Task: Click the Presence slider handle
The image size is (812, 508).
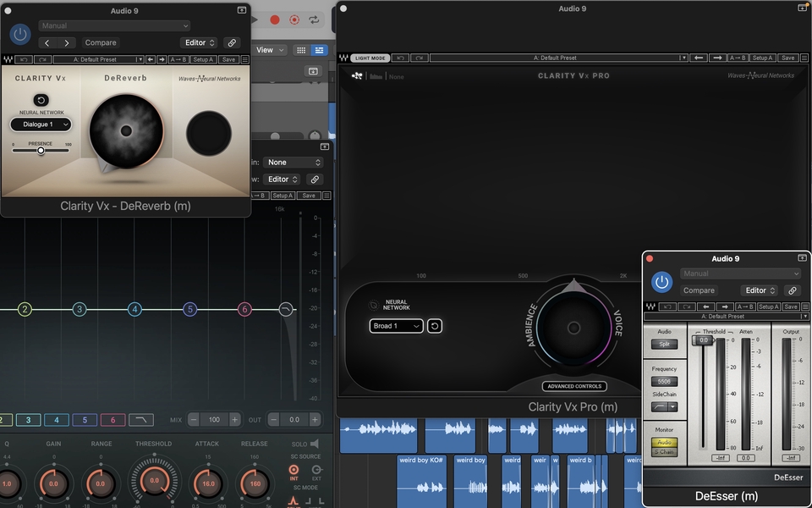Action: point(40,151)
